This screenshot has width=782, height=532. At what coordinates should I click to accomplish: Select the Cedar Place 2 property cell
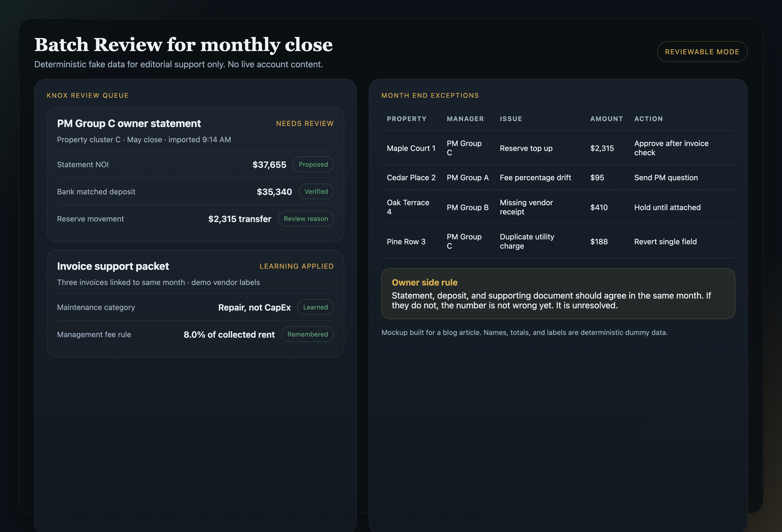tap(411, 178)
